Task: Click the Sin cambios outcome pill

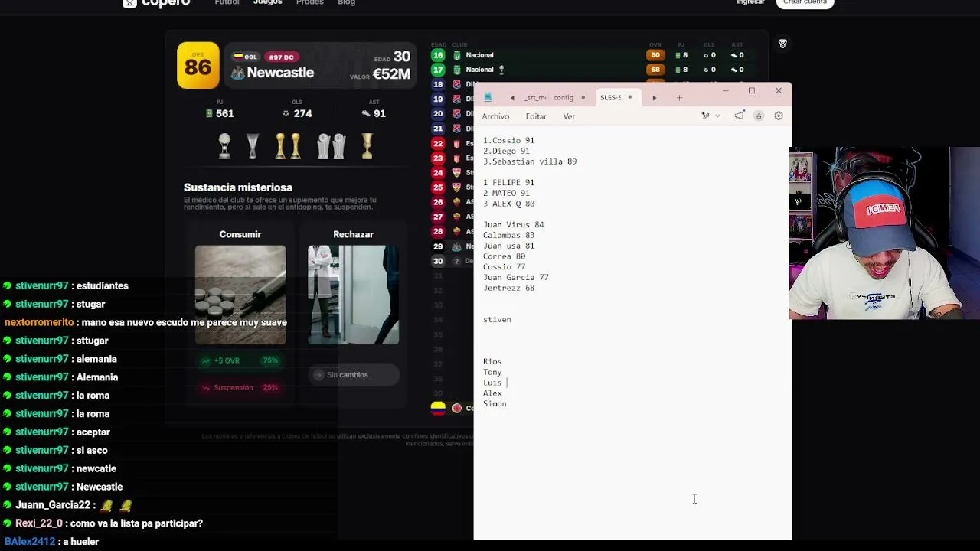Action: click(x=353, y=375)
